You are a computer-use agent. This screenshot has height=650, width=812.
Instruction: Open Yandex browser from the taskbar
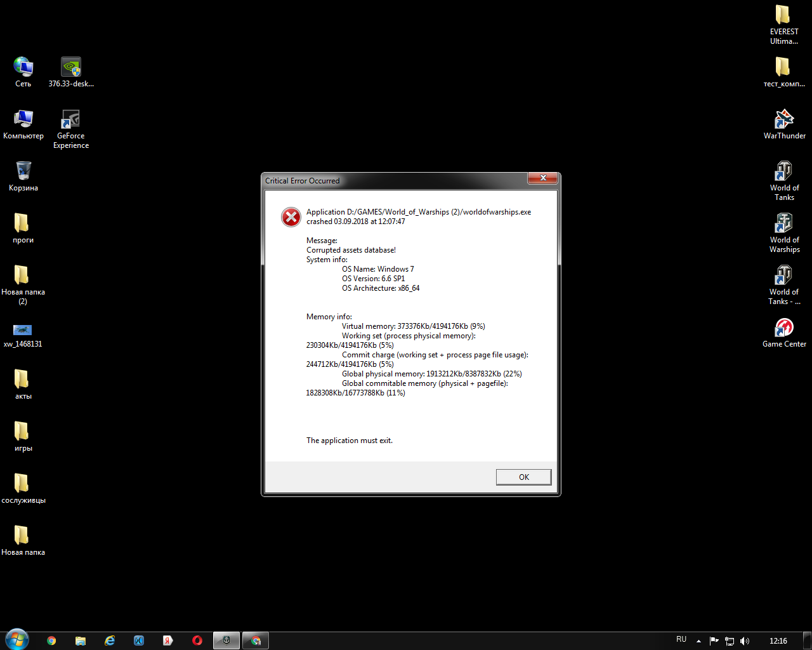point(168,640)
